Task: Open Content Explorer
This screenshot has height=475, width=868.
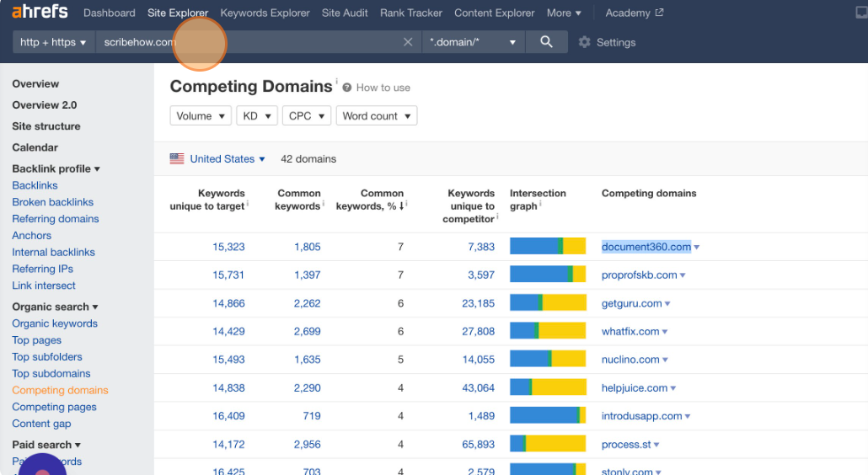Action: coord(495,13)
